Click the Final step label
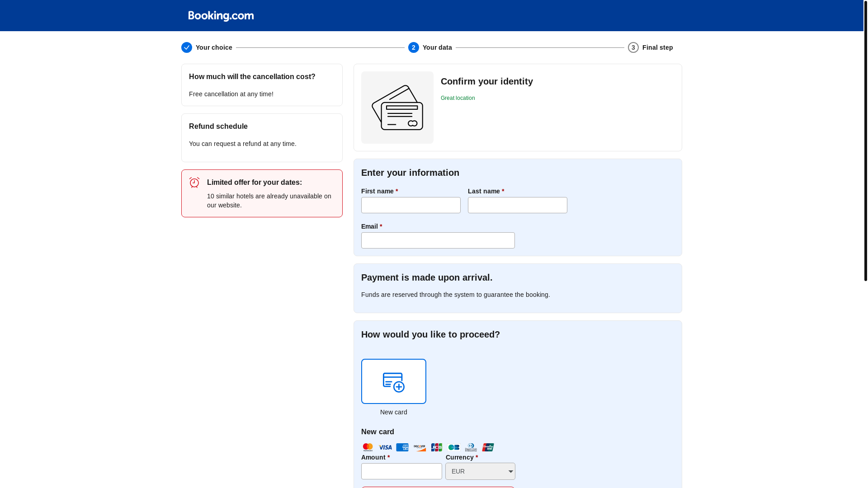The width and height of the screenshot is (868, 488). click(x=657, y=47)
